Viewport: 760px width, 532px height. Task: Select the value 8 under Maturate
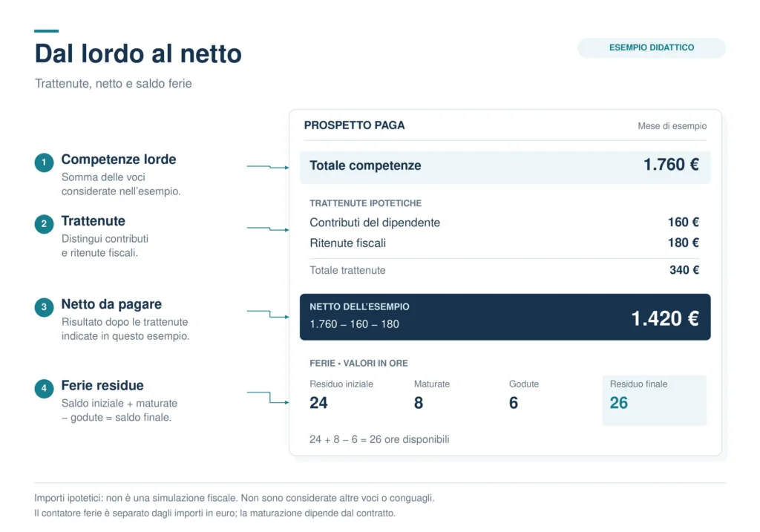tap(419, 403)
